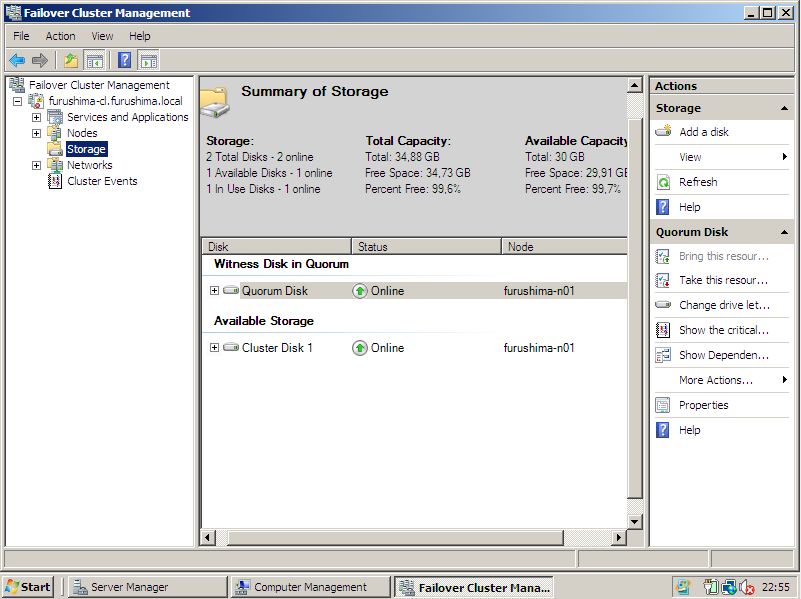801x599 pixels.
Task: Click Take this resource offline action
Action: (x=723, y=280)
